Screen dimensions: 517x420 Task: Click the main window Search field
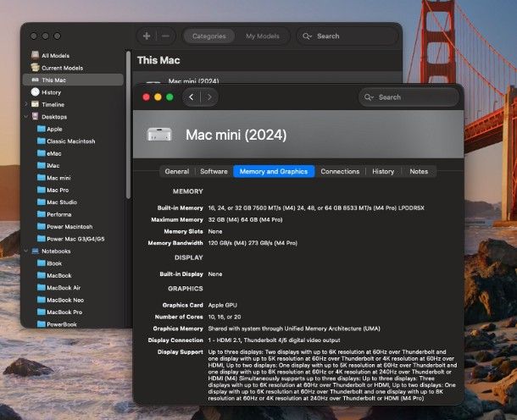347,36
